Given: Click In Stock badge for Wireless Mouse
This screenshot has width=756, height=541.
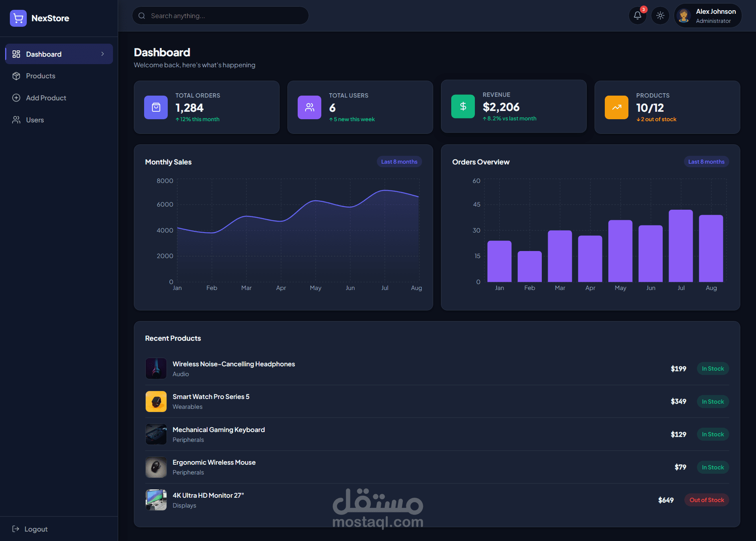Looking at the screenshot, I should (x=713, y=467).
